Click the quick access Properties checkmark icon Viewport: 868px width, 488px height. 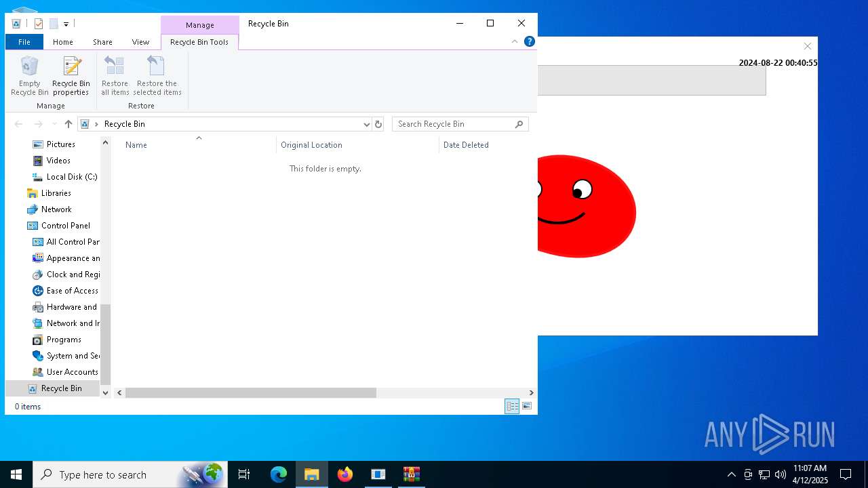point(38,24)
